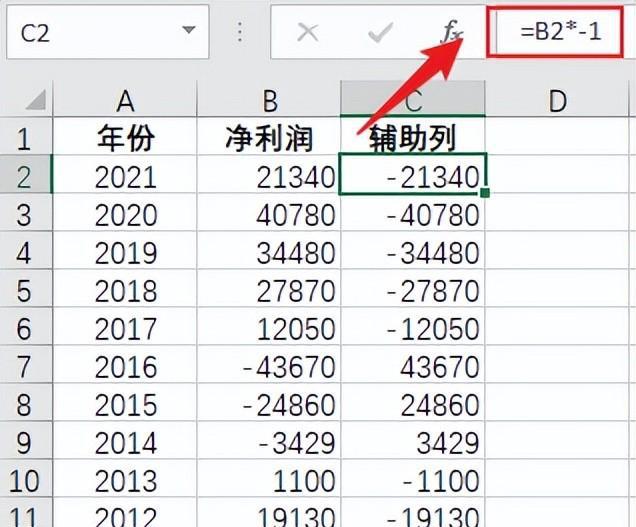Click the Enter checkmark formula icon
The width and height of the screenshot is (636, 527).
coord(380,32)
